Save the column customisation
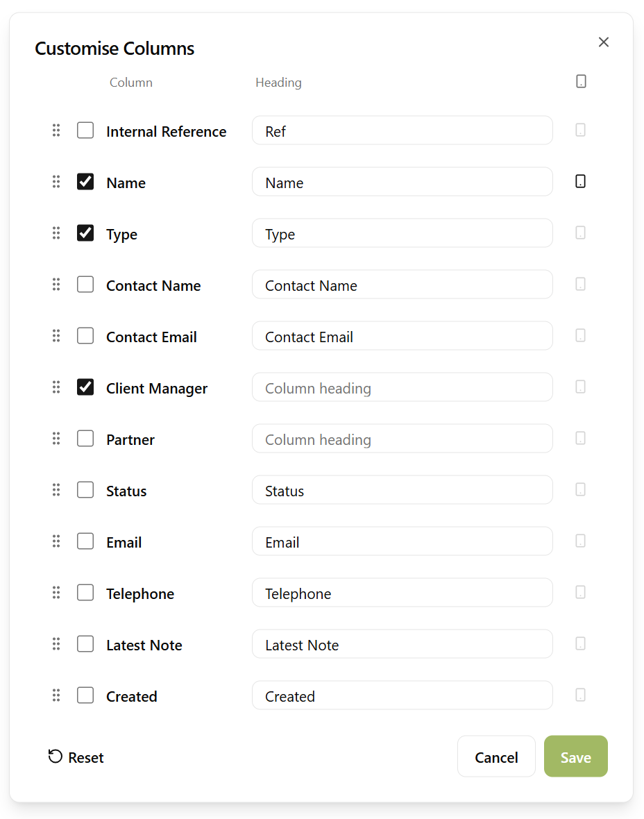Viewport: 644px width, 819px height. pos(575,757)
